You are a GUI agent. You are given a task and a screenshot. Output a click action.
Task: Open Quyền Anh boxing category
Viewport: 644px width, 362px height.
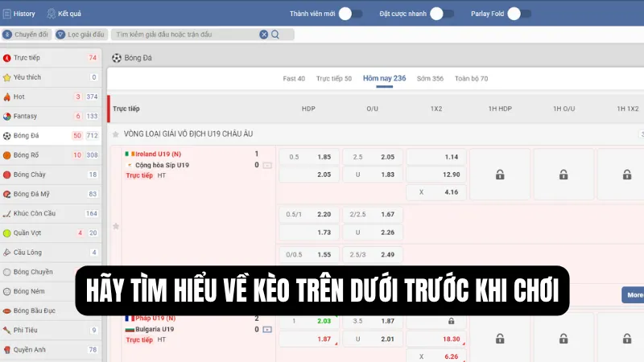(x=51, y=350)
